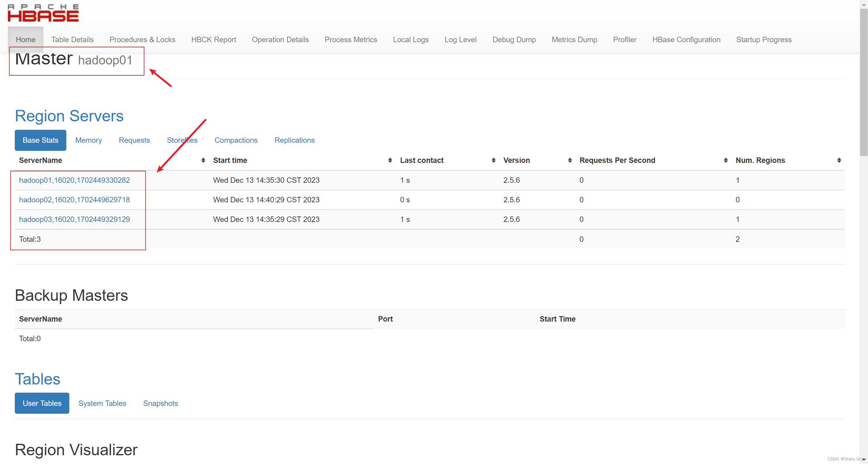Click the User Tables button
Screen dimensions: 868x464
[x=42, y=403]
